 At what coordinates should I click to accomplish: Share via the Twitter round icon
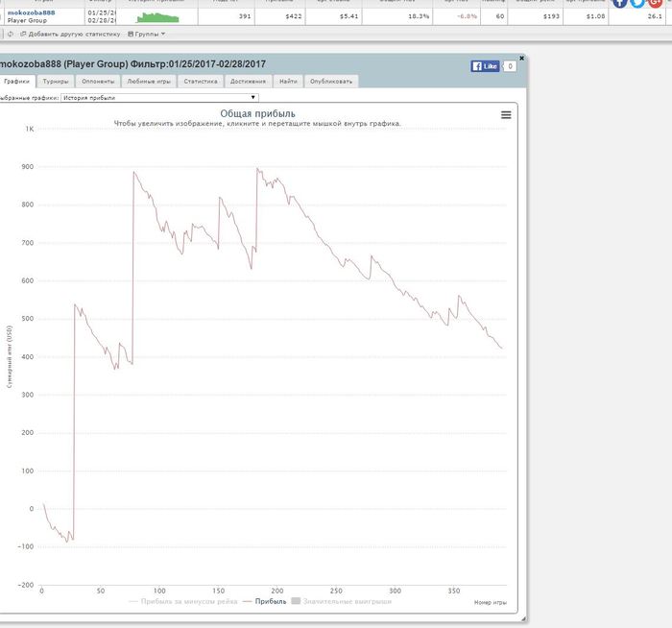click(637, 3)
